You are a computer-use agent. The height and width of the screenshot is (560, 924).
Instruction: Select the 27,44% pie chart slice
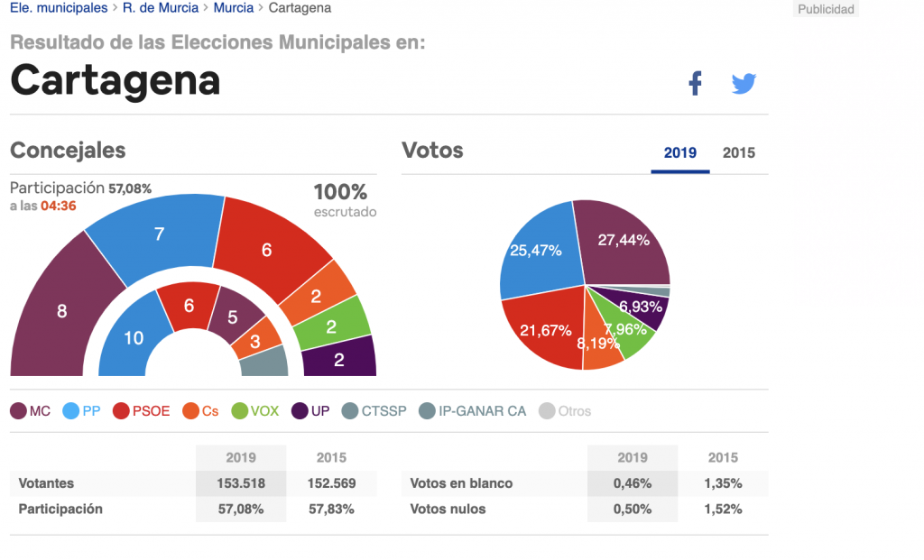[x=624, y=242]
